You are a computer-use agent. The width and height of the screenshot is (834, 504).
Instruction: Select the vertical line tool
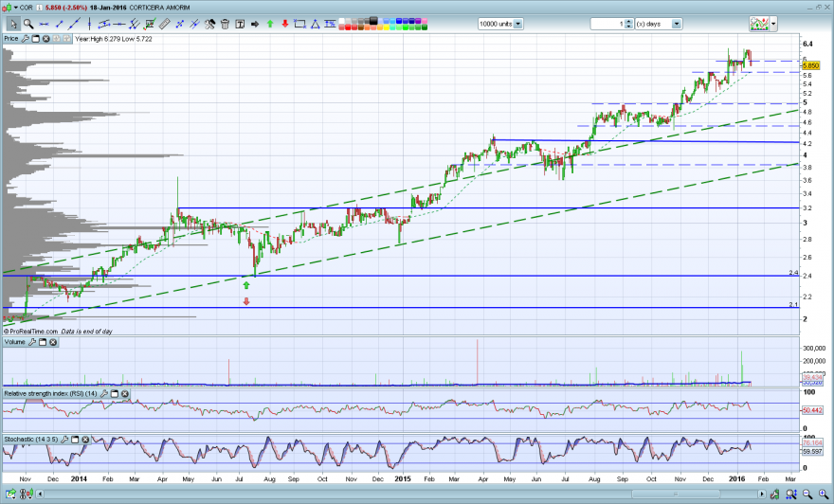tap(89, 24)
